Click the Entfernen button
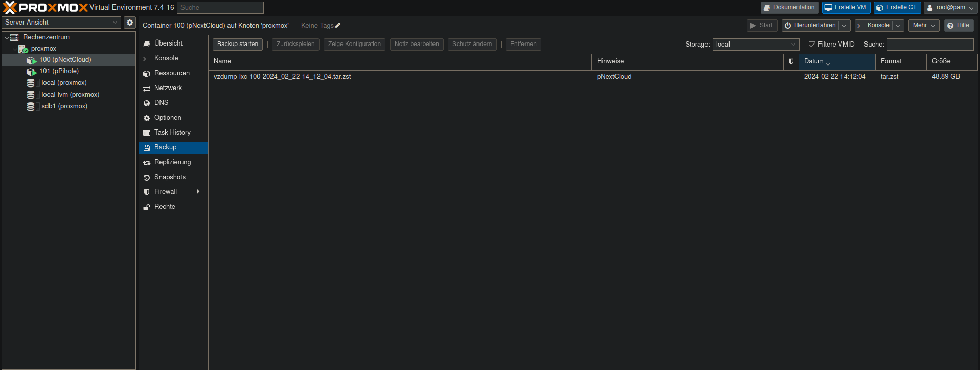 pyautogui.click(x=523, y=45)
